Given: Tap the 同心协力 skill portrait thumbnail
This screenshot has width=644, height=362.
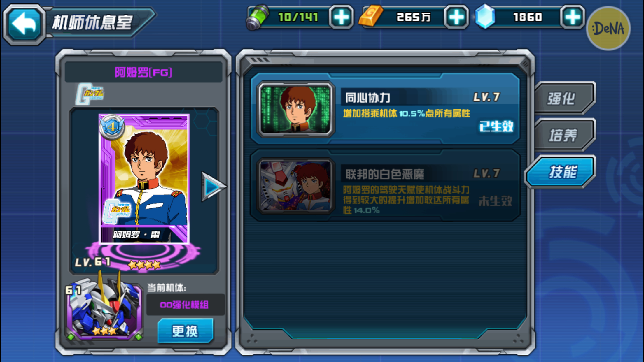Looking at the screenshot, I should 295,109.
